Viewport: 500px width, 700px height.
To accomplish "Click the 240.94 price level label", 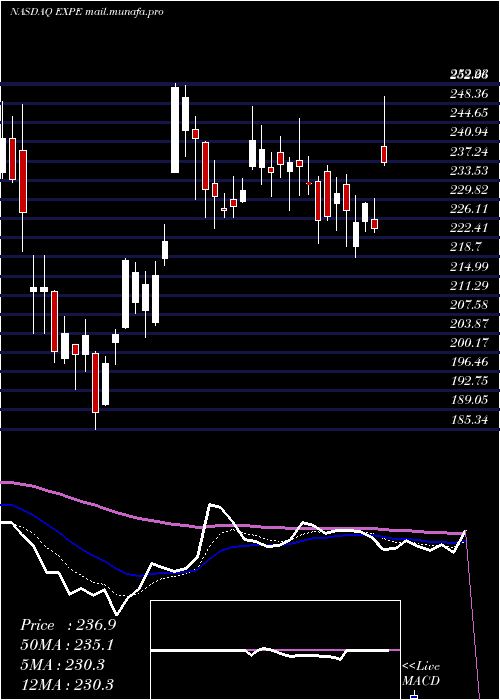I will 469,133.
